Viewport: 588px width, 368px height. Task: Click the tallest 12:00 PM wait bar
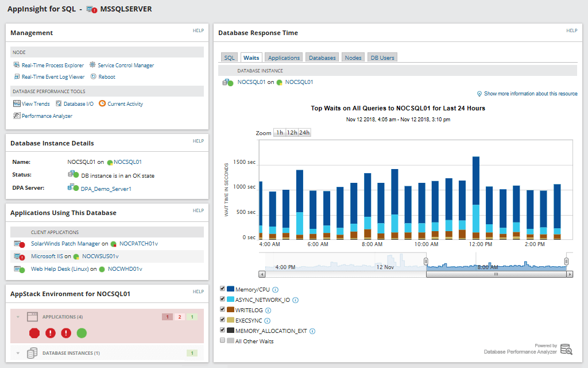tap(476, 198)
